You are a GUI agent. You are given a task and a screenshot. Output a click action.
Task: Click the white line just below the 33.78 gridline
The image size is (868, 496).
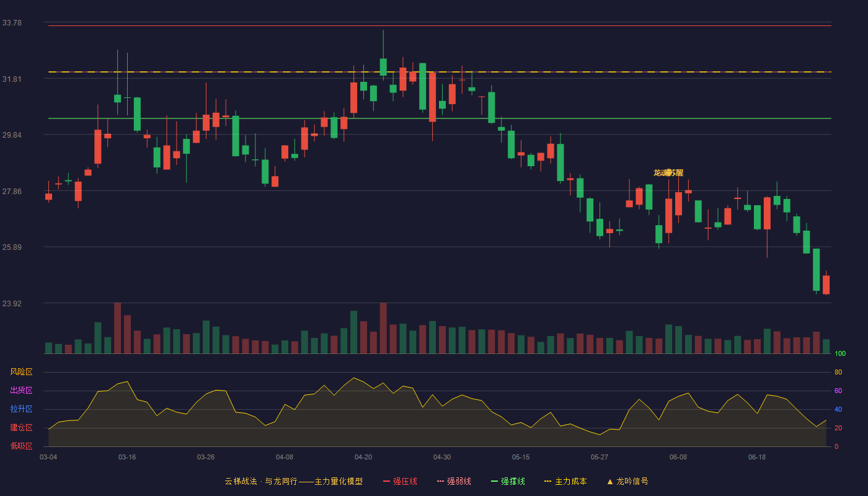440,26
